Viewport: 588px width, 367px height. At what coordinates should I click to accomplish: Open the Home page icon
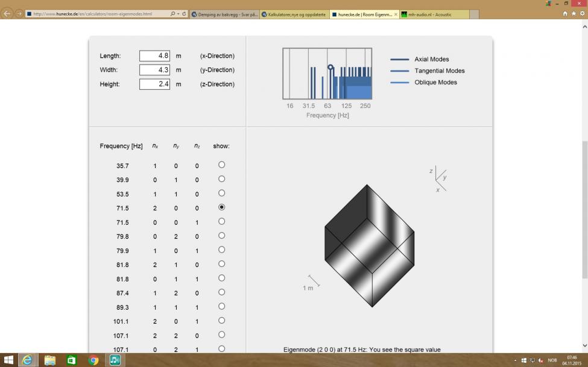[x=565, y=13]
